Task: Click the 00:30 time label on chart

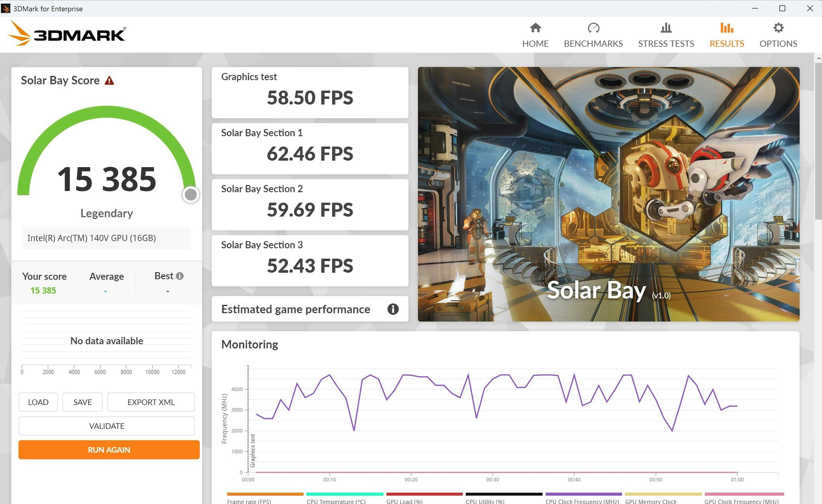Action: (493, 479)
